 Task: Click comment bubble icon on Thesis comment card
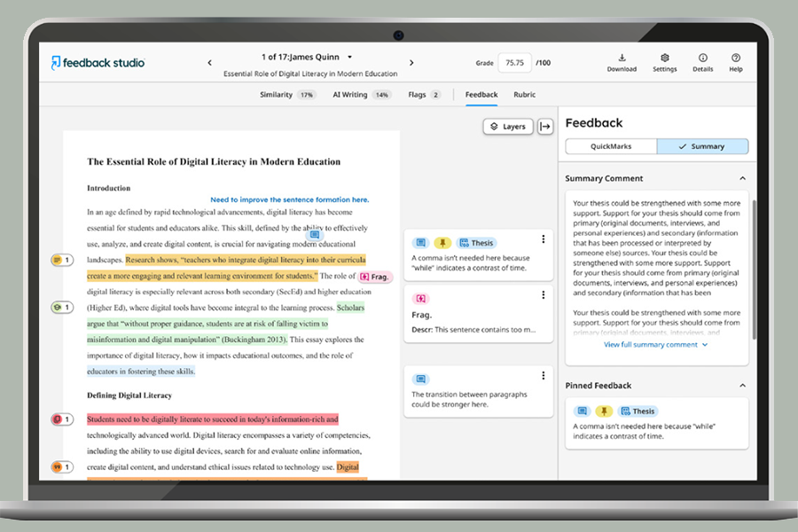(420, 243)
